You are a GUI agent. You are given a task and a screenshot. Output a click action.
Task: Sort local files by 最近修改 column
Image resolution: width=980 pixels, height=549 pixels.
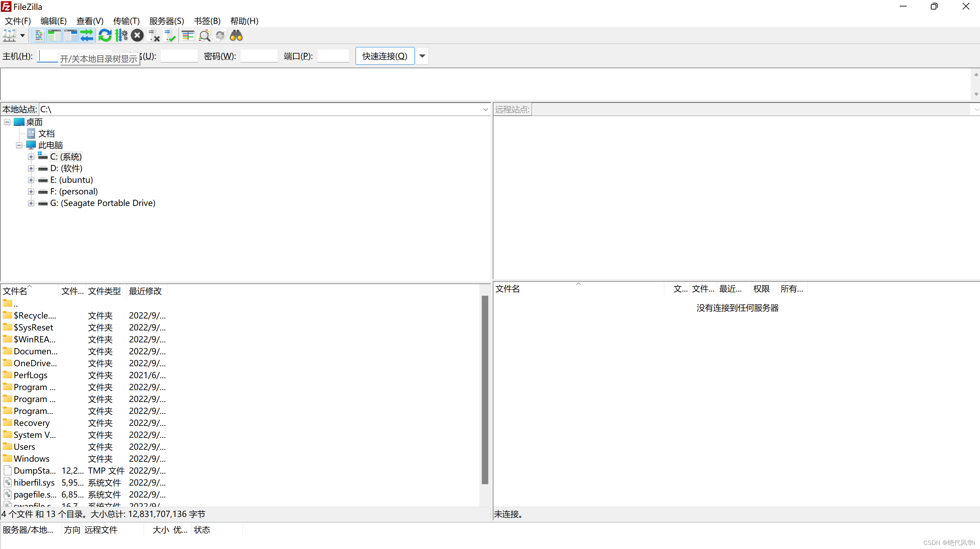(145, 291)
